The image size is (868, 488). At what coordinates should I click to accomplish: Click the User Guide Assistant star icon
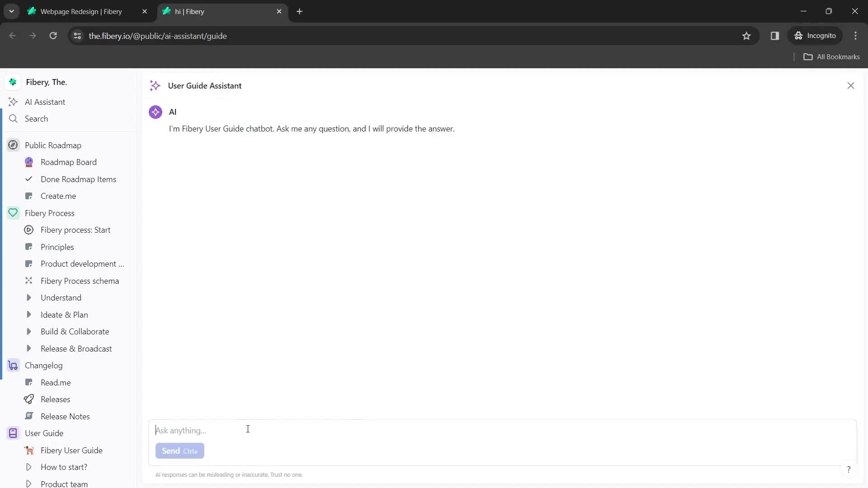[x=155, y=85]
